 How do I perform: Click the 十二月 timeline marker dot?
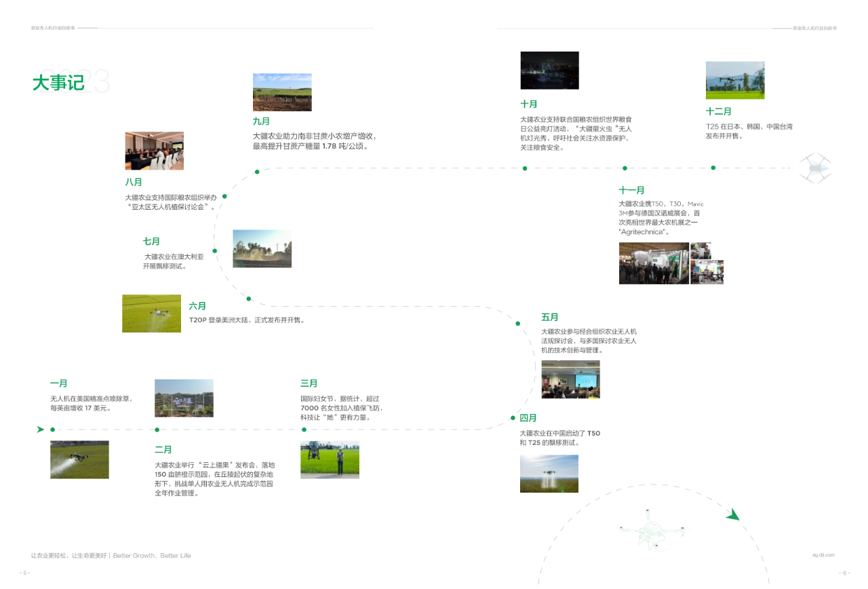[713, 168]
